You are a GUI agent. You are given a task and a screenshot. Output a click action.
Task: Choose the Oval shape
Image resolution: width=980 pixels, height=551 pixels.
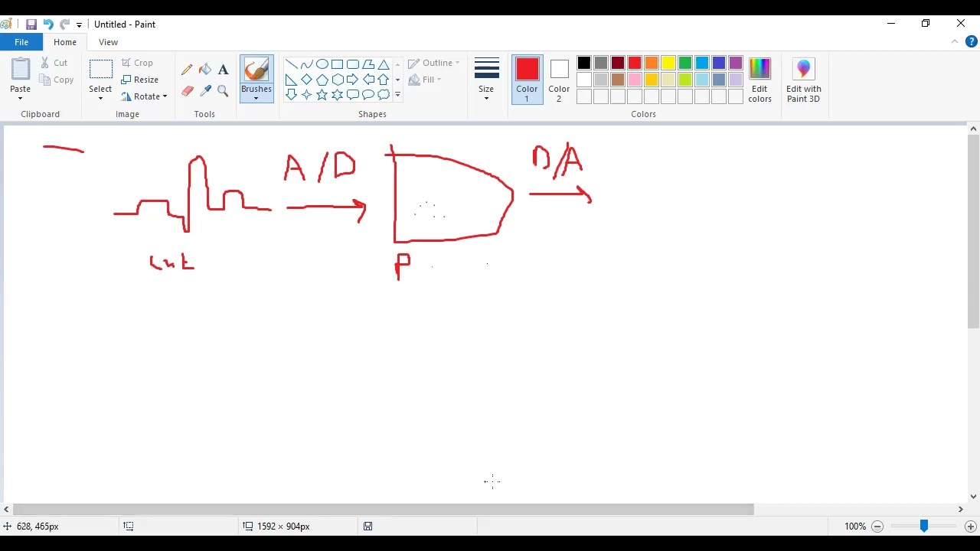pos(322,64)
